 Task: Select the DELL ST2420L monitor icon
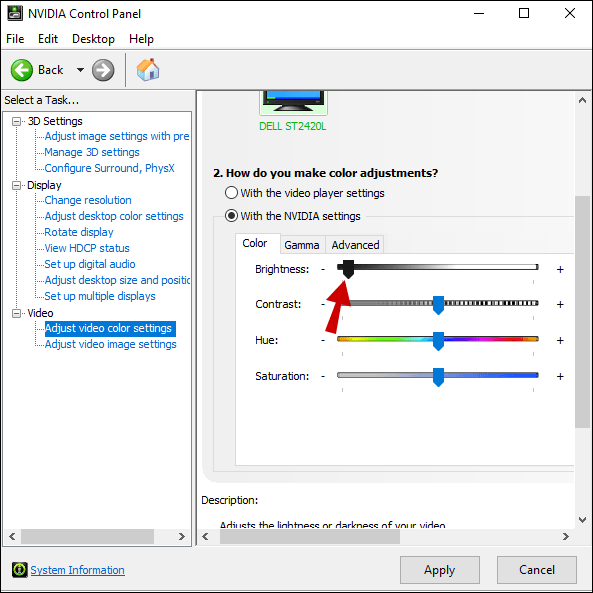tap(293, 102)
